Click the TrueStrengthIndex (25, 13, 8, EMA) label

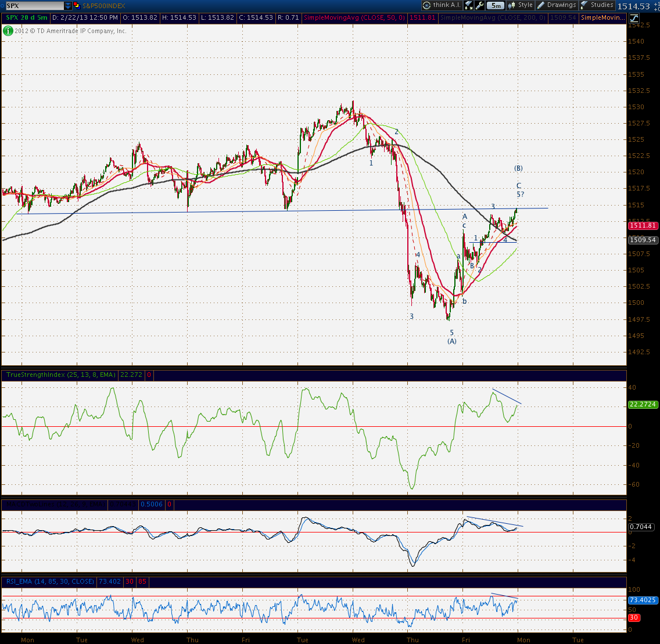pos(60,375)
